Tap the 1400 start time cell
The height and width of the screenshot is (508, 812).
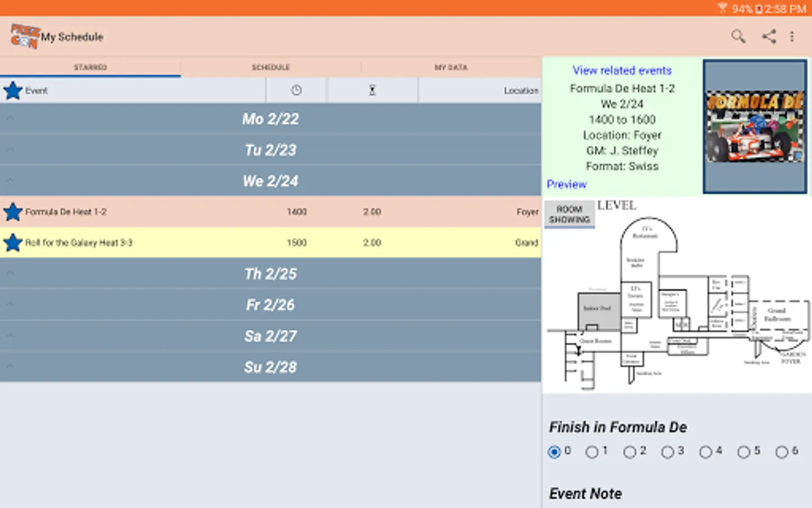[x=297, y=212]
